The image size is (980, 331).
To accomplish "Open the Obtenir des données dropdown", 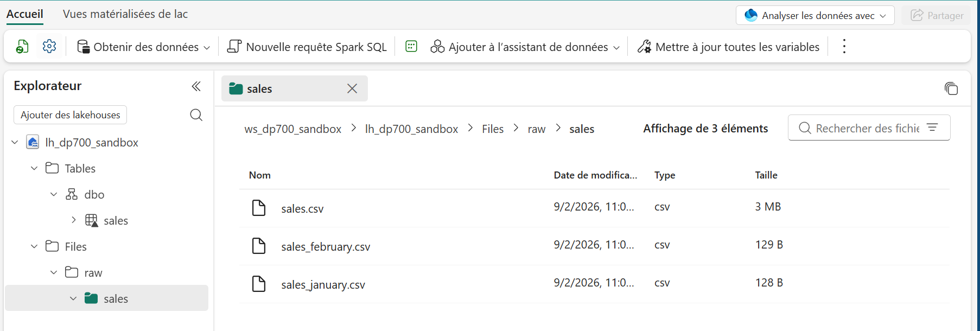I will point(207,48).
